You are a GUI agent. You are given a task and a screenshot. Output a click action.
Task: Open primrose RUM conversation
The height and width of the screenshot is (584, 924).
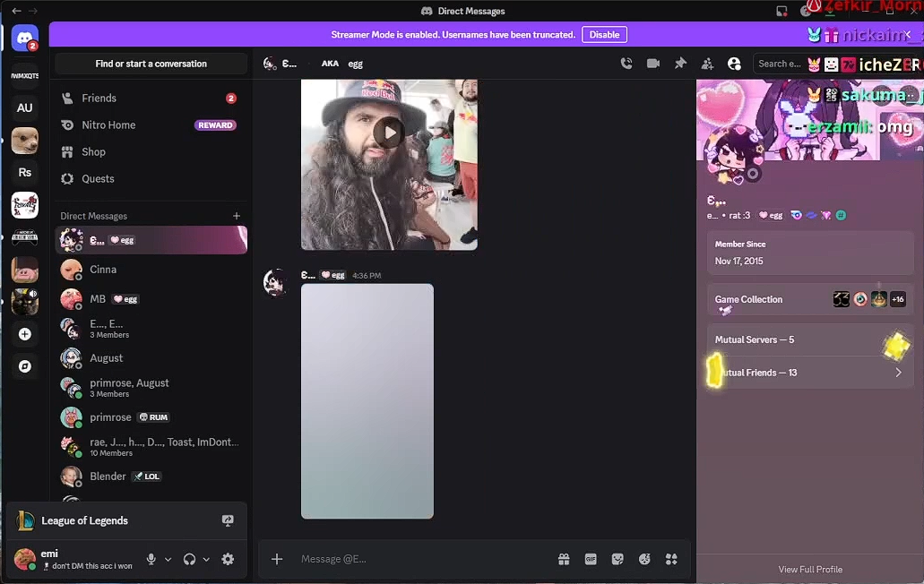pos(151,417)
